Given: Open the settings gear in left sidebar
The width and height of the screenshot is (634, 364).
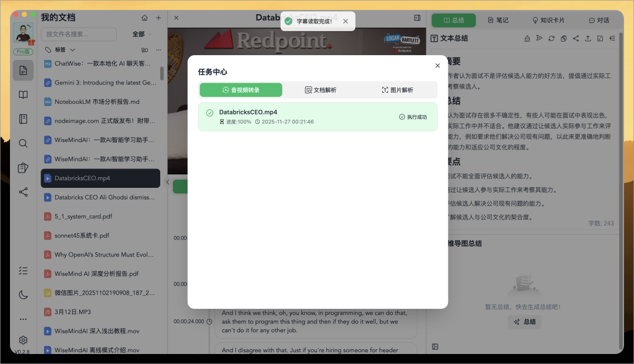Looking at the screenshot, I should 23,340.
